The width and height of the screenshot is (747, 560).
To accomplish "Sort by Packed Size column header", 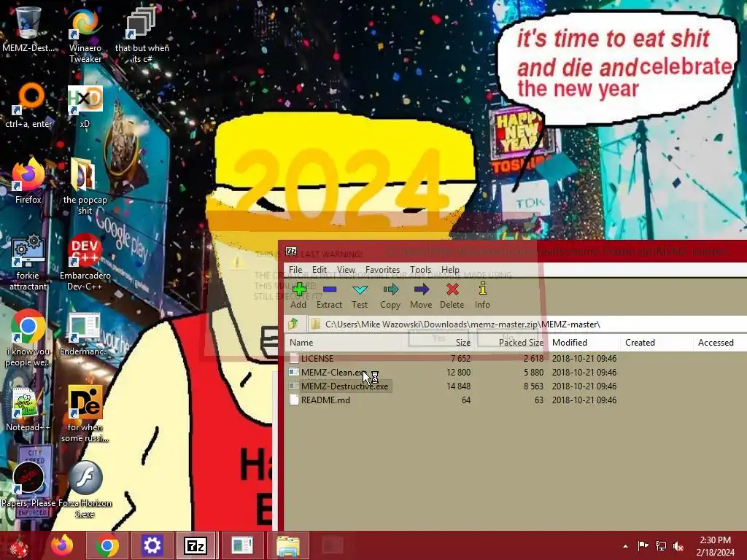I will 511,343.
